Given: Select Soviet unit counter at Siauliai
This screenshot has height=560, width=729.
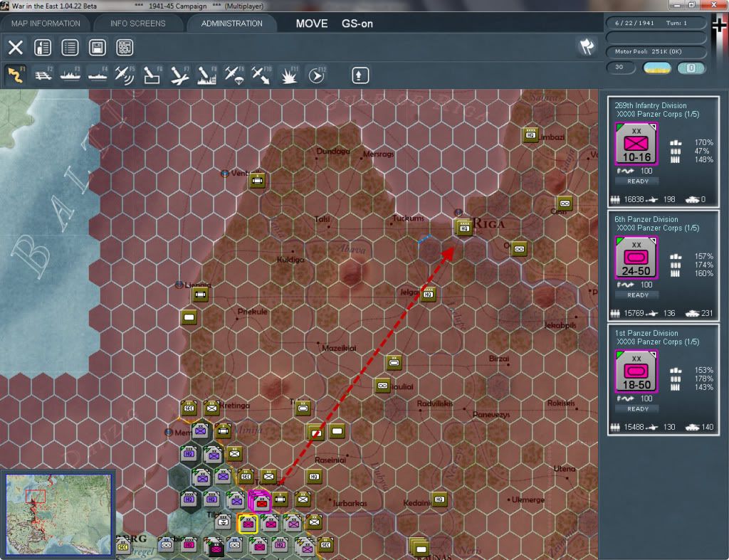Looking at the screenshot, I should coord(382,386).
